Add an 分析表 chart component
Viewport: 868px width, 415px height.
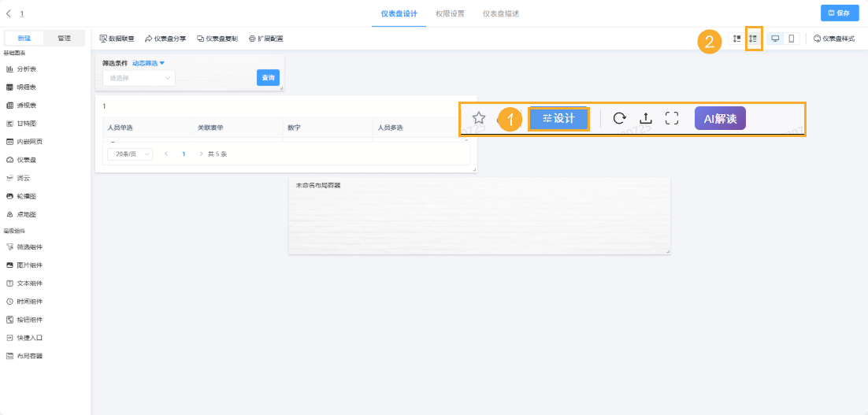click(x=21, y=69)
